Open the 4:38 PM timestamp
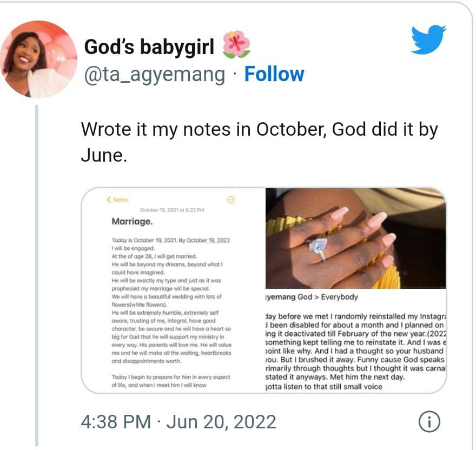476x450 pixels. click(115, 422)
